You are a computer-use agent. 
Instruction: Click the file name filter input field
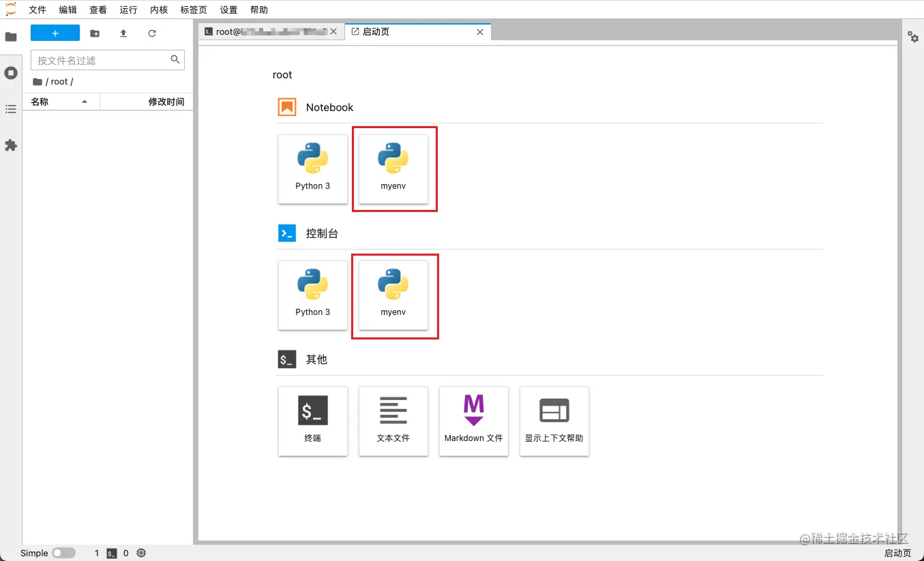click(108, 60)
